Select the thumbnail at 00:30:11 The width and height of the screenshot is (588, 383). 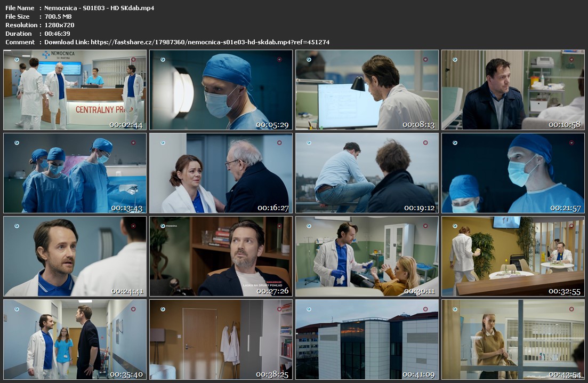pyautogui.click(x=367, y=257)
